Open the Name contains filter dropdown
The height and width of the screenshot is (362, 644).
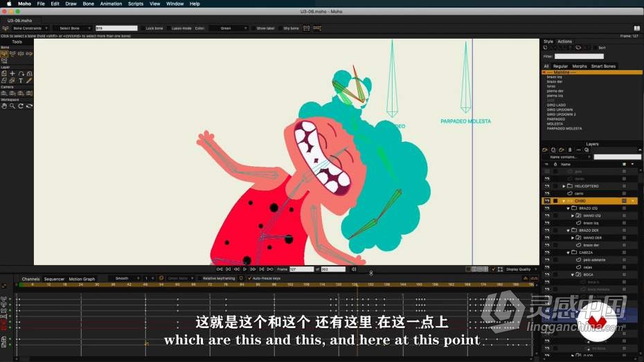tap(566, 157)
